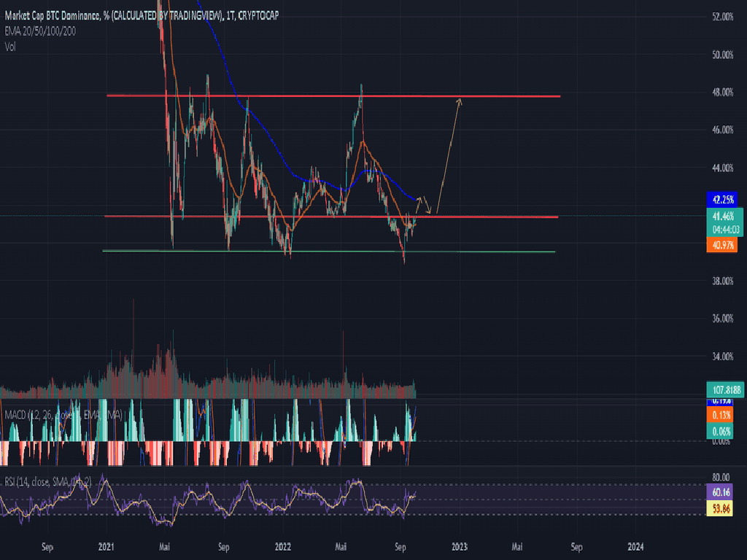Click the orange 0.13% MACD value tag

point(721,416)
